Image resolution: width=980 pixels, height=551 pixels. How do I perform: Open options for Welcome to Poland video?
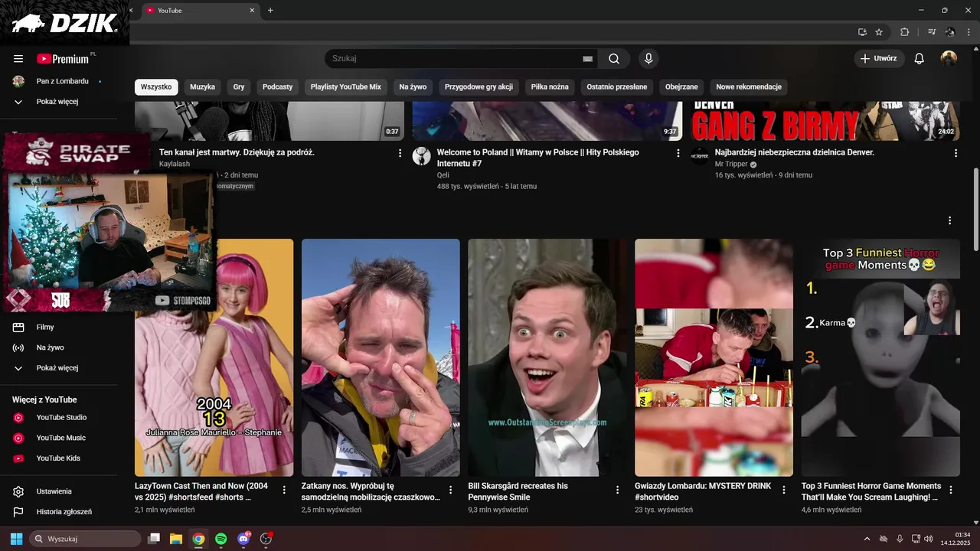(678, 153)
